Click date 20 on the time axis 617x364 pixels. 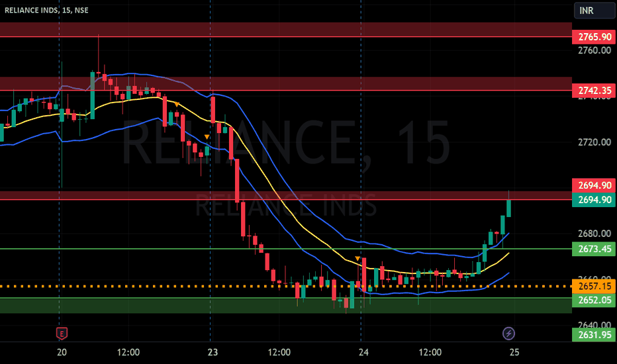coord(62,352)
